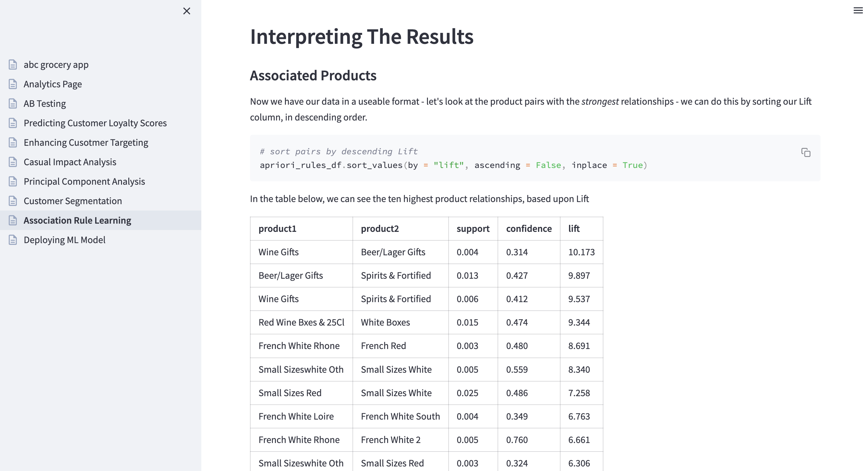Viewport: 868px width, 471px height.
Task: Click the support column header
Action: pyautogui.click(x=473, y=229)
